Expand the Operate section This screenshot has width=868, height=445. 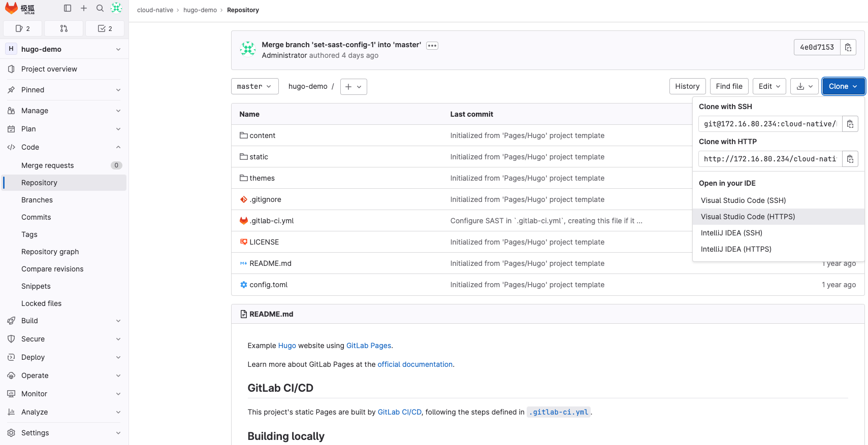click(64, 375)
